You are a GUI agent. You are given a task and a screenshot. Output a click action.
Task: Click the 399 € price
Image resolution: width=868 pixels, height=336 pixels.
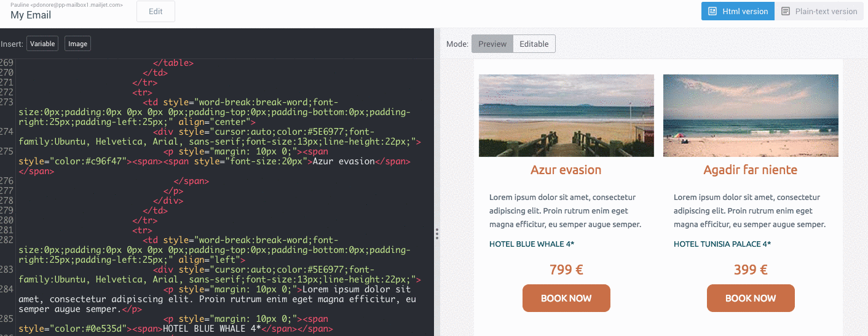pos(751,270)
